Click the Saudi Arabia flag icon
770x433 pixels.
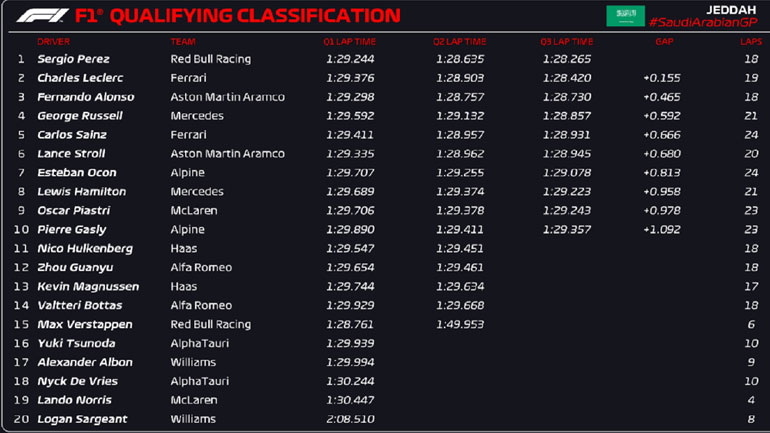(625, 16)
